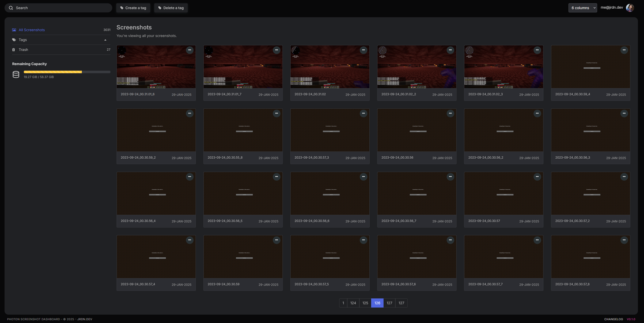This screenshot has height=323, width=644.
Task: Open more options for 2023-09-24_00.30.56 screenshot
Action: coord(450,113)
